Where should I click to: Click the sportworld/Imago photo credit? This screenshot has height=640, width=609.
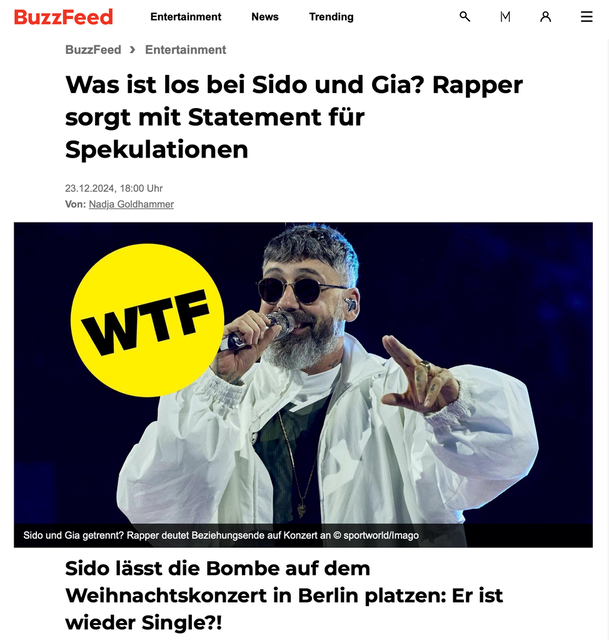[x=376, y=536]
